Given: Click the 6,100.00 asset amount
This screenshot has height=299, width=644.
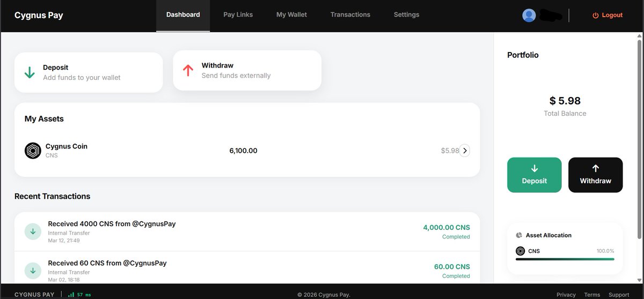Looking at the screenshot, I should point(243,151).
